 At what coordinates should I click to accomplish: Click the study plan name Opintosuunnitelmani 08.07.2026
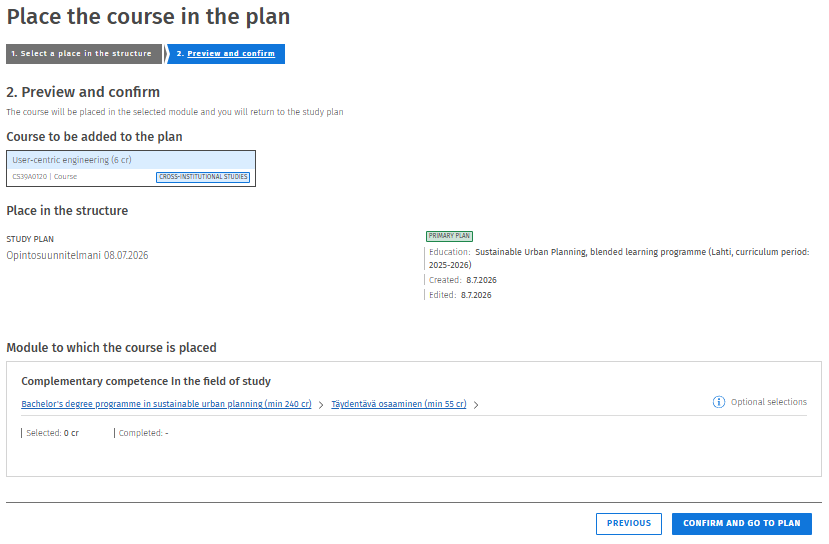click(77, 255)
